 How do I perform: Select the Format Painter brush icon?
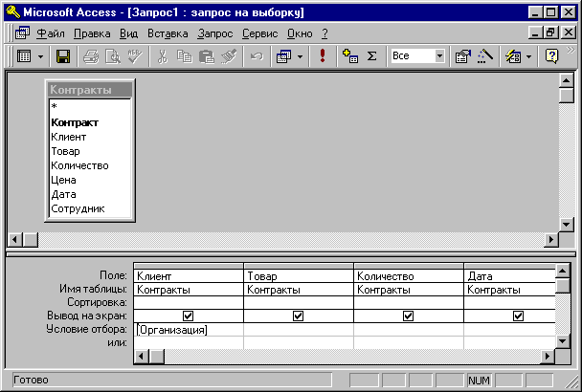point(229,56)
